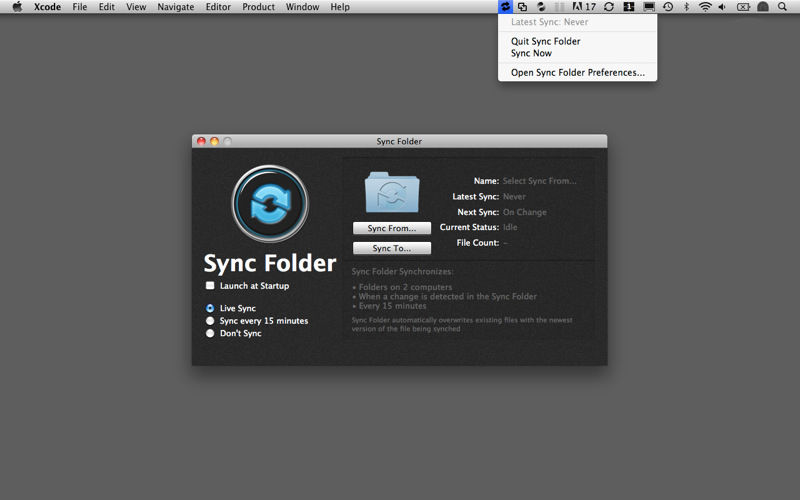Open the Wi-Fi menu bar icon
The height and width of the screenshot is (500, 800).
tap(705, 7)
